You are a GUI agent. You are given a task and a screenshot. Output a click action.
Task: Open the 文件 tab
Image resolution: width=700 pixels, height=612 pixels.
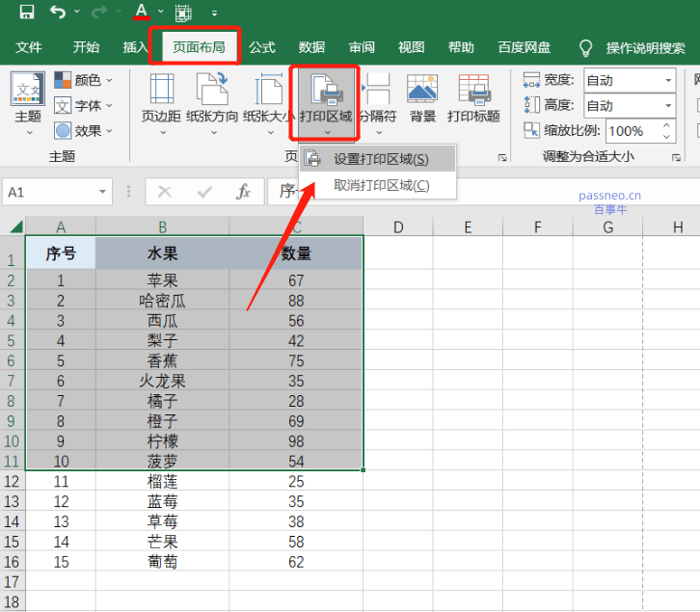pyautogui.click(x=29, y=47)
